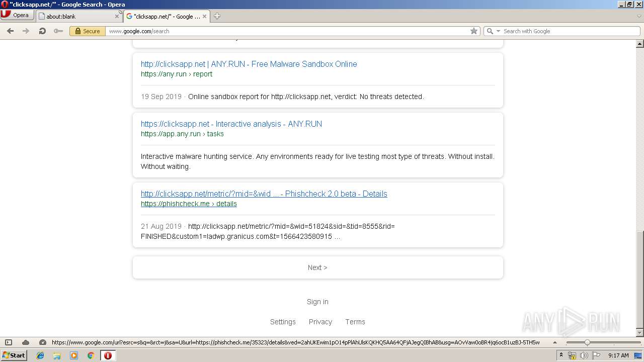Toggle Opera Turbo icon in status bar
This screenshot has height=362, width=644.
point(43,342)
